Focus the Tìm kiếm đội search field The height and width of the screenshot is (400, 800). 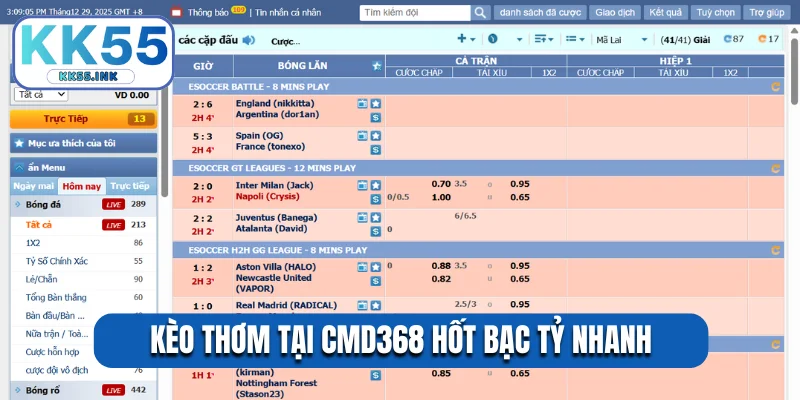pos(415,13)
